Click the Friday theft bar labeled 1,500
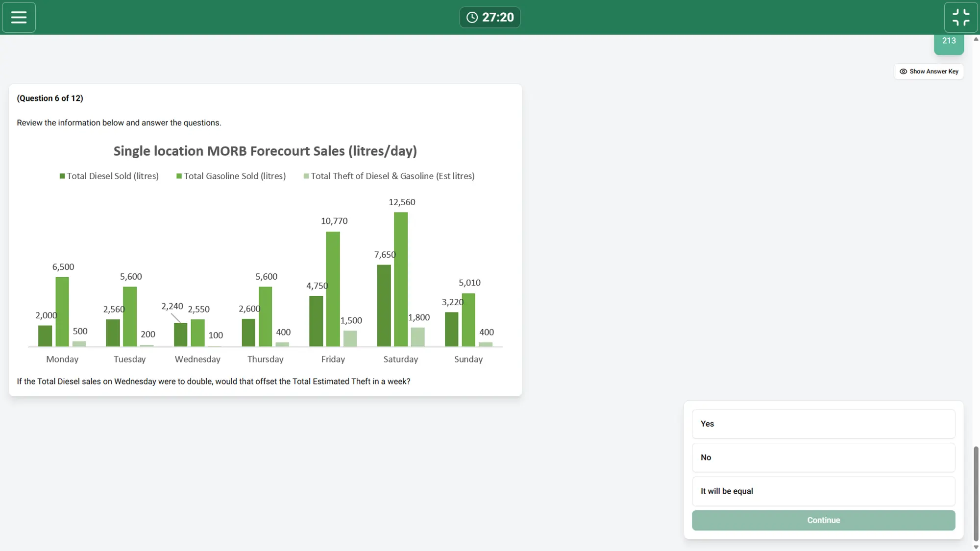The width and height of the screenshot is (980, 551). pyautogui.click(x=350, y=339)
